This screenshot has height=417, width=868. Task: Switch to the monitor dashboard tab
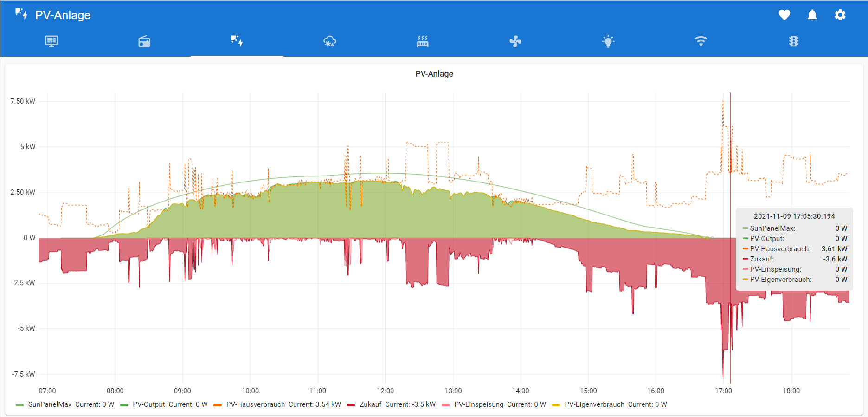pyautogui.click(x=51, y=41)
